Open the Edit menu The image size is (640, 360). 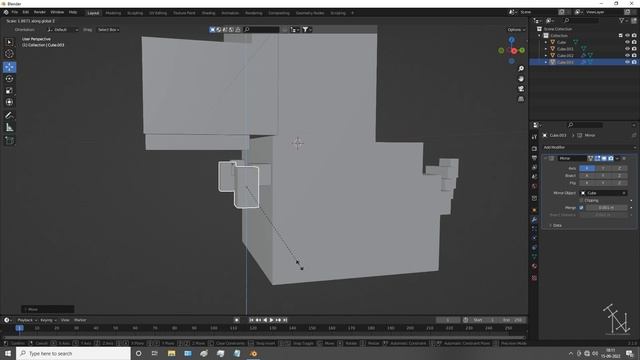pyautogui.click(x=26, y=13)
